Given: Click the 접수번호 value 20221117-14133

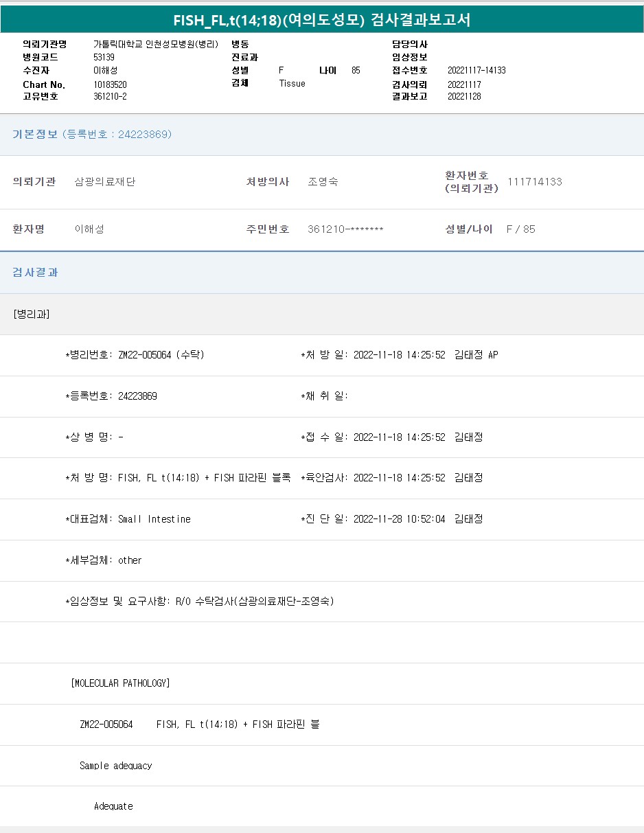Looking at the screenshot, I should [476, 71].
